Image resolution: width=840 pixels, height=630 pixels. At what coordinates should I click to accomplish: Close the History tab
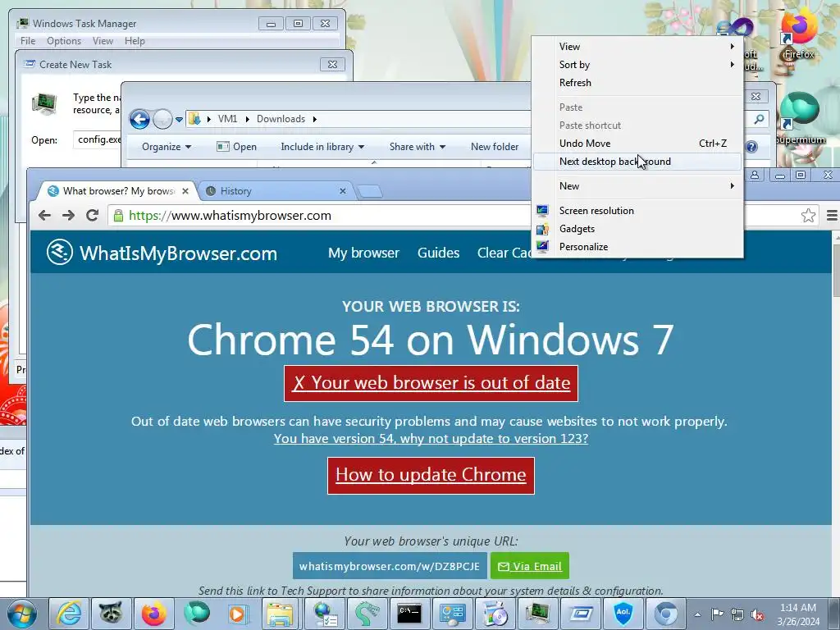[343, 190]
